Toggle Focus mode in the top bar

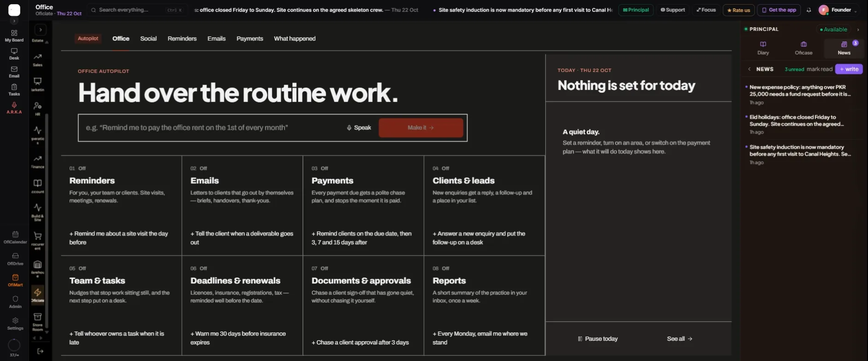[706, 10]
